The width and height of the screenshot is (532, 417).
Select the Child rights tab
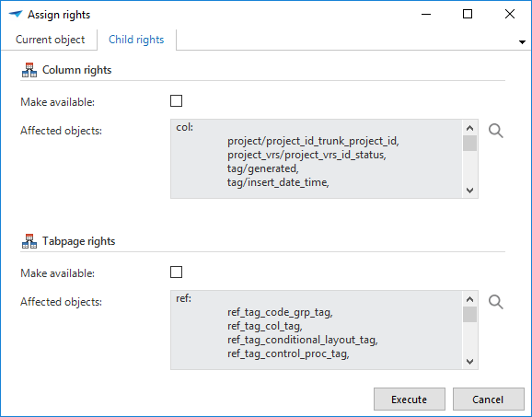tap(136, 40)
